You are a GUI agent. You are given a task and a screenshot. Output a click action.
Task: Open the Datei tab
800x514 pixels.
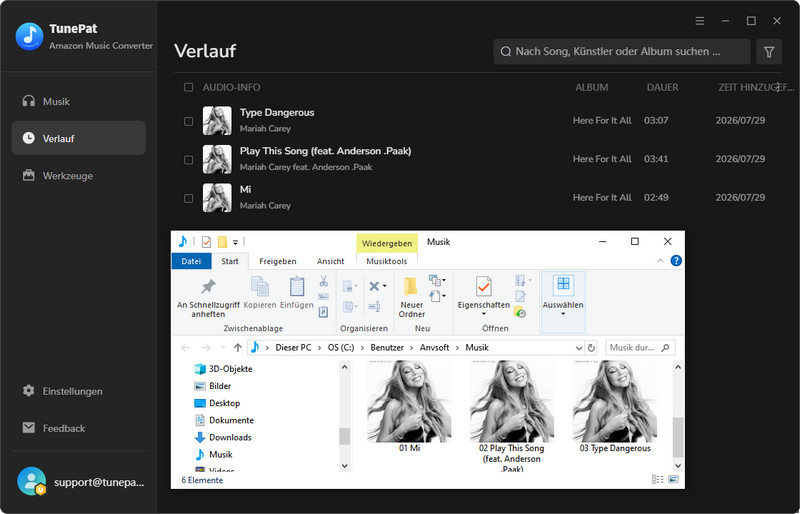pyautogui.click(x=191, y=261)
